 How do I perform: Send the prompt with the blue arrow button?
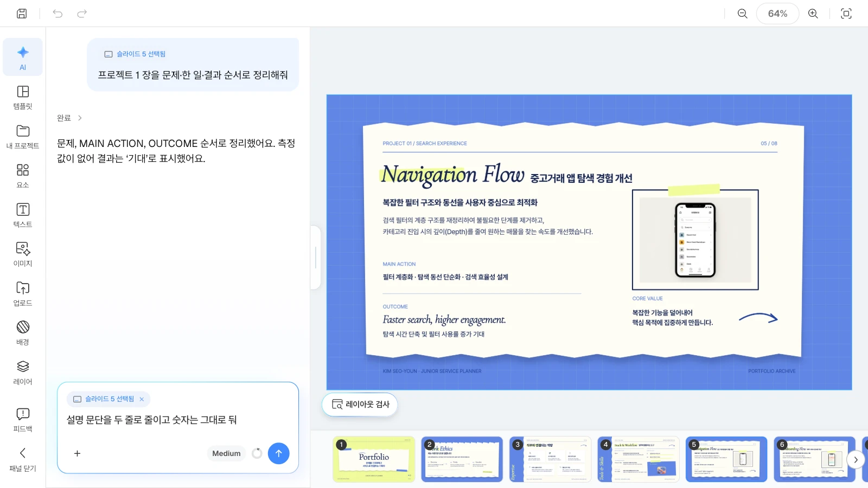(278, 453)
